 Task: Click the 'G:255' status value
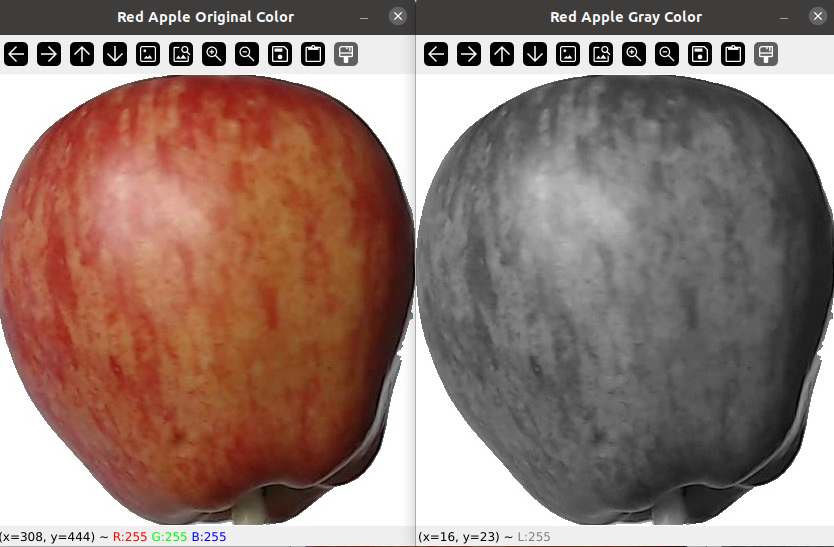point(169,536)
